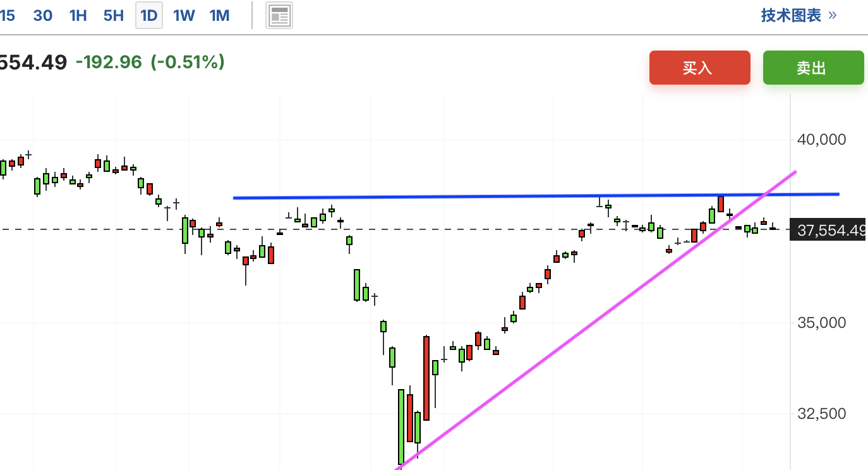Click the green 卖出 sell button
868x470 pixels.
coord(813,68)
